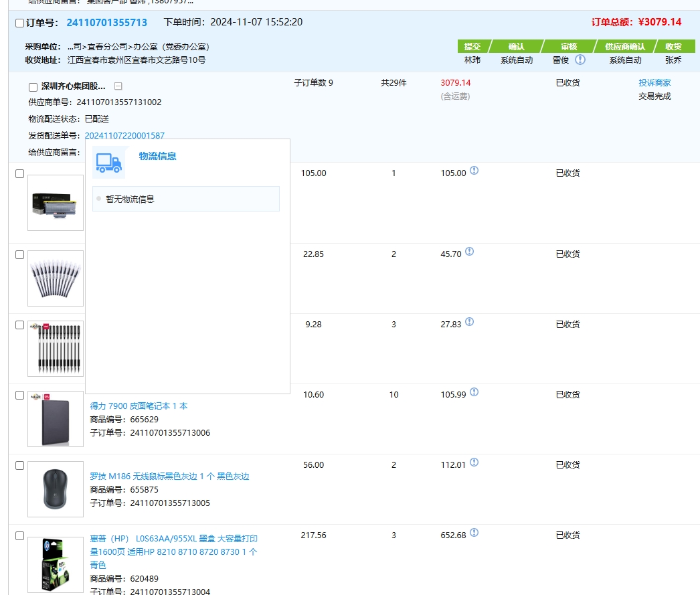Check the 22.85 pen set row

[19, 254]
